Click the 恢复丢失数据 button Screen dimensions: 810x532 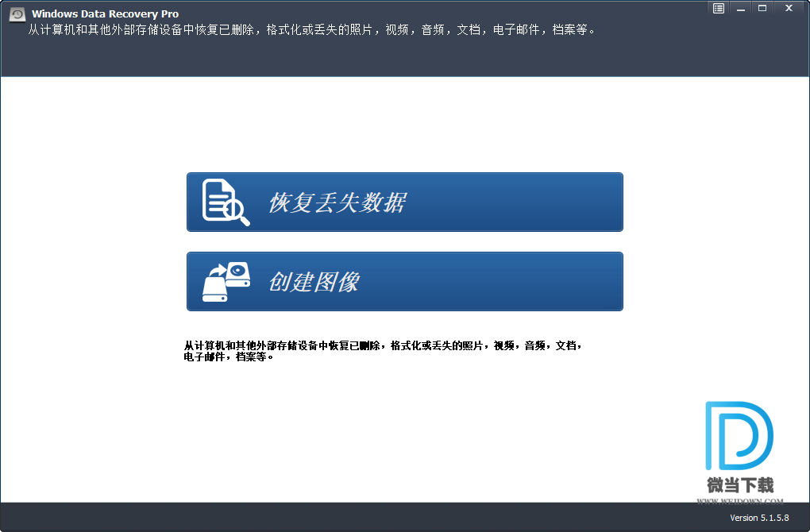[404, 202]
